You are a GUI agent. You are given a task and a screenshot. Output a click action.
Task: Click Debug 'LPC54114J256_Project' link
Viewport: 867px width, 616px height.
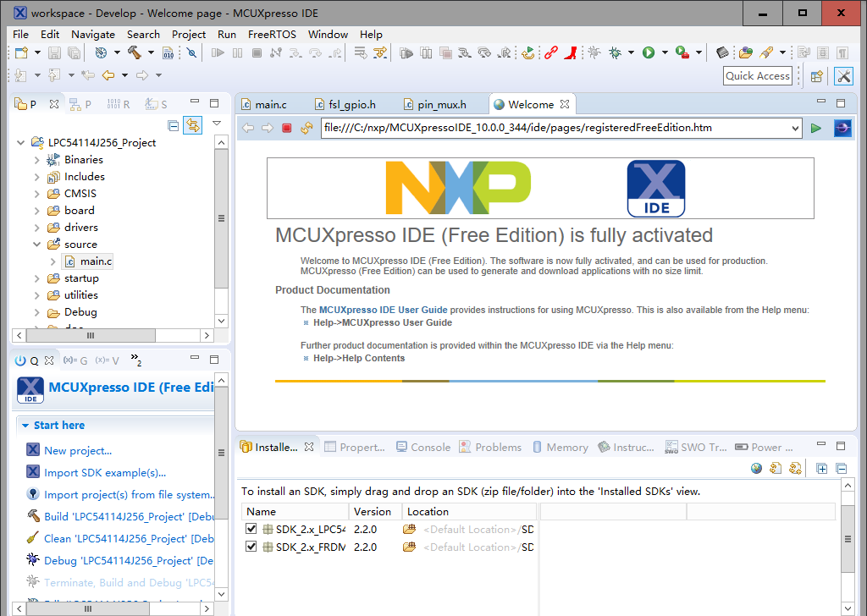tap(129, 561)
